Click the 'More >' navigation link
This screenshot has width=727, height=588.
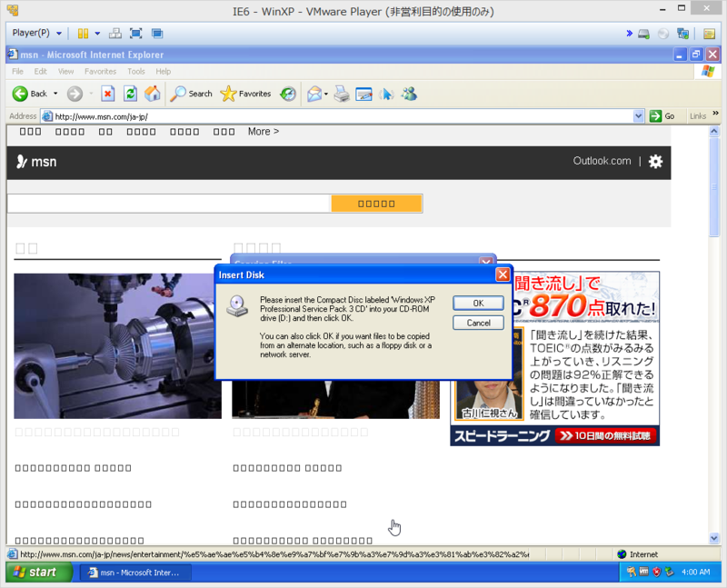tap(264, 131)
